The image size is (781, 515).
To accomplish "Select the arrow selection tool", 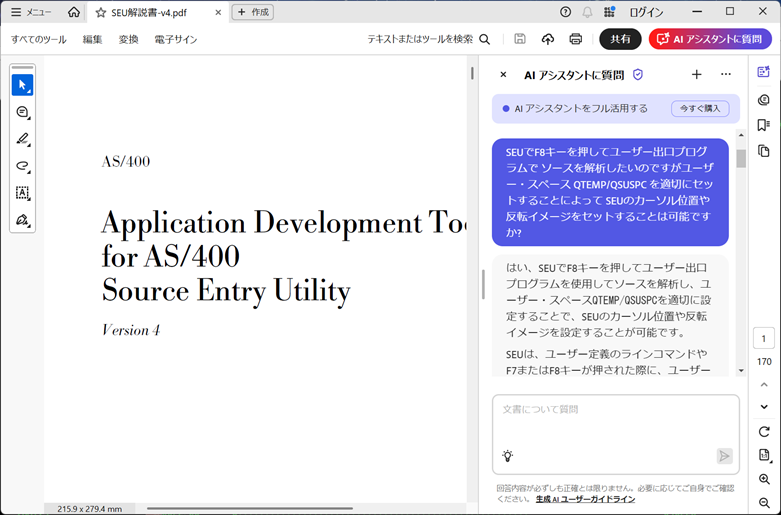I will pos(22,86).
